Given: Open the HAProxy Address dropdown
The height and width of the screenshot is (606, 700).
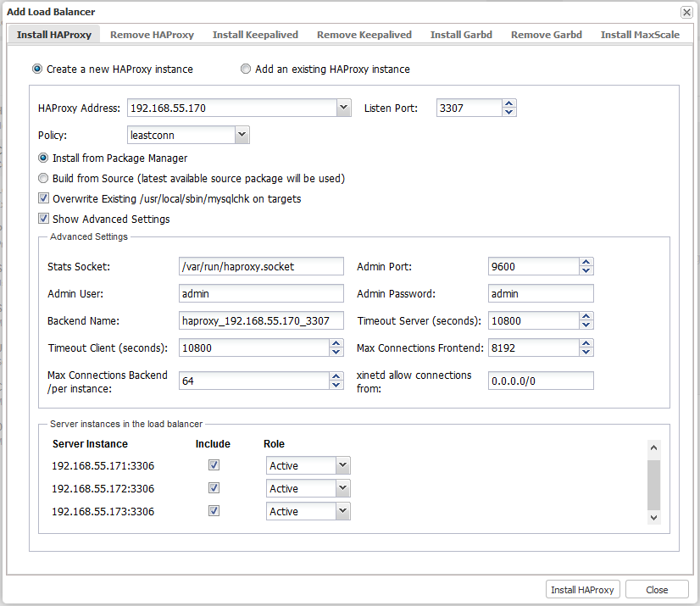Looking at the screenshot, I should [343, 108].
